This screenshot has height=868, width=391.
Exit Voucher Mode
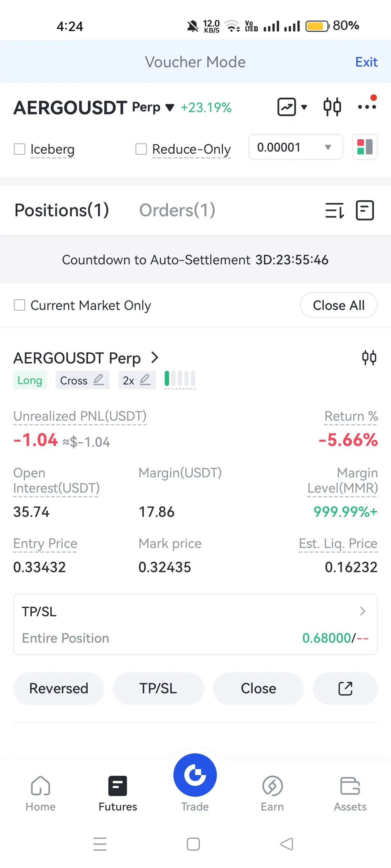click(x=366, y=62)
